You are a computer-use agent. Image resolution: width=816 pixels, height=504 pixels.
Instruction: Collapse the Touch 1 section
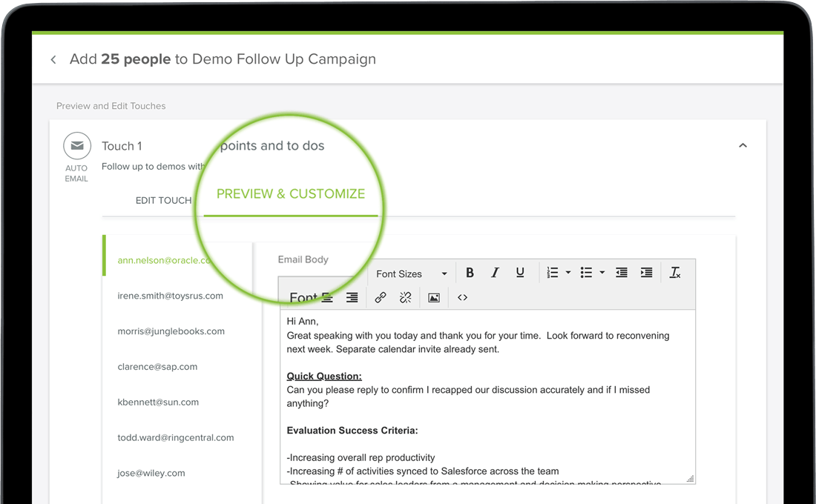coord(743,145)
